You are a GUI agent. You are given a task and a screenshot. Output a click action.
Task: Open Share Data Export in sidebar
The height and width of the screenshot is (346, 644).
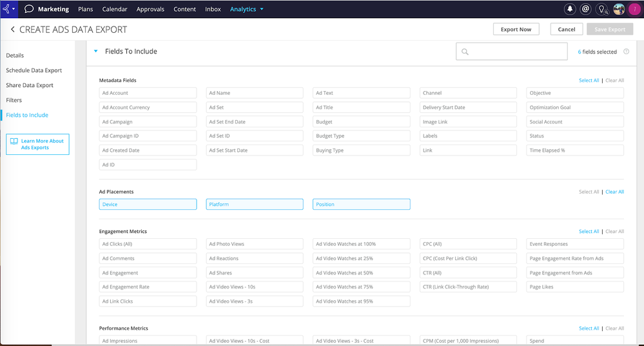pyautogui.click(x=30, y=85)
